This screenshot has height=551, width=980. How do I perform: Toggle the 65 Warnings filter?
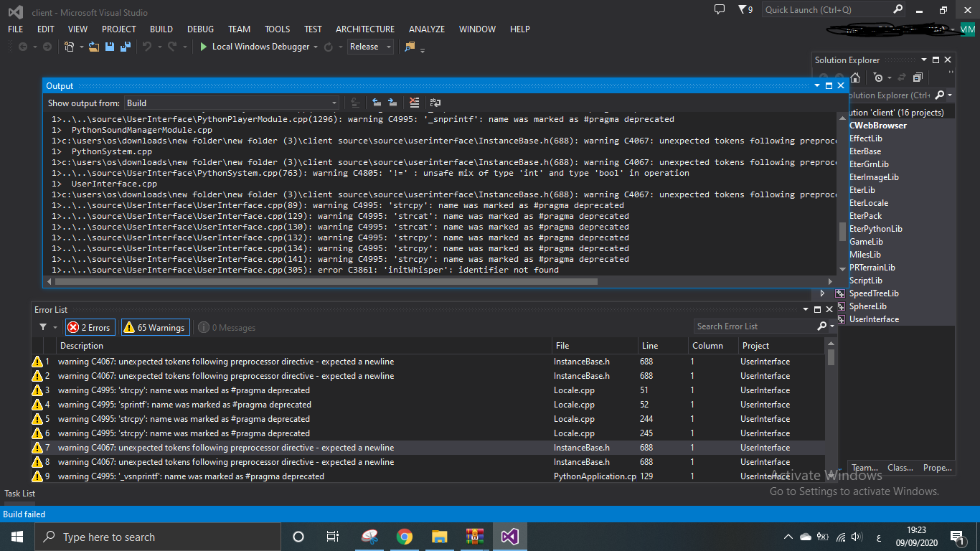(x=155, y=328)
